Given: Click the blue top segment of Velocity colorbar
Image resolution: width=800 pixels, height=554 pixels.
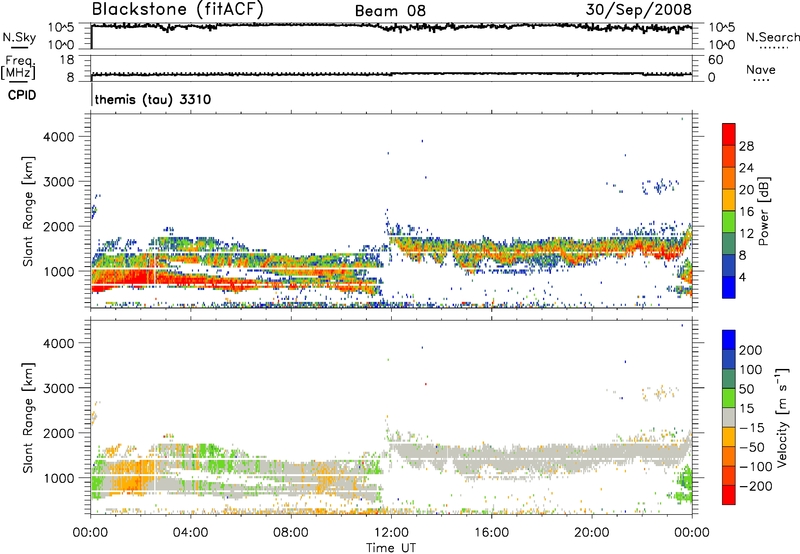Looking at the screenshot, I should [x=729, y=340].
